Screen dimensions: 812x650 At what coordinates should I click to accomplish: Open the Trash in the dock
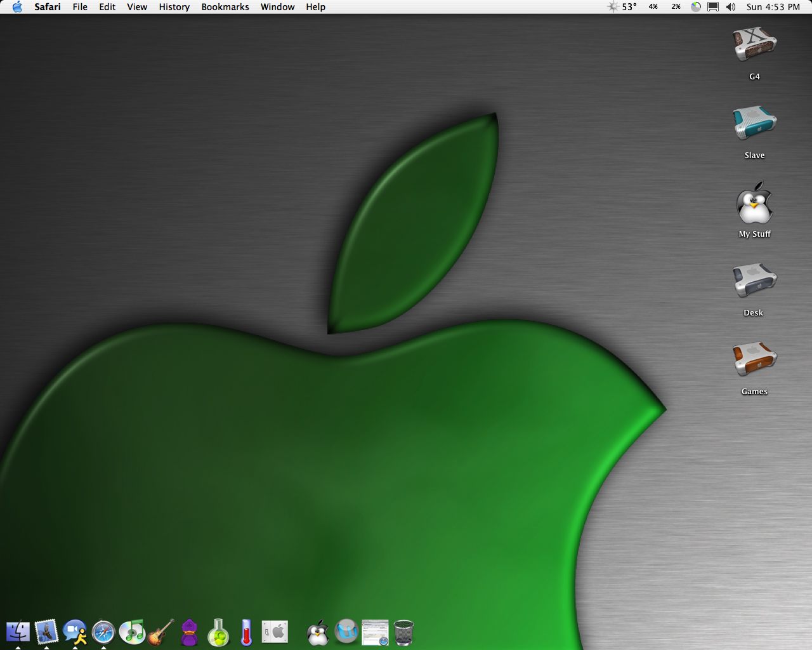coord(403,632)
